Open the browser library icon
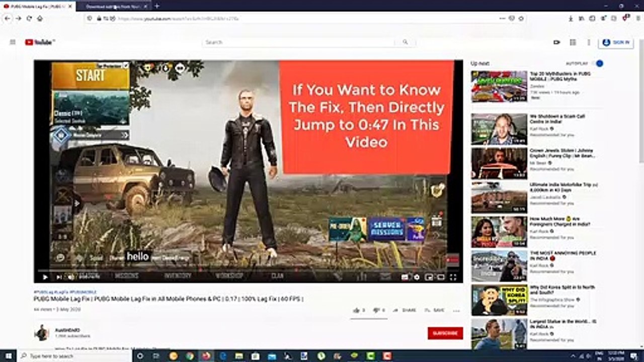This screenshot has width=644, height=362. pos(582,18)
